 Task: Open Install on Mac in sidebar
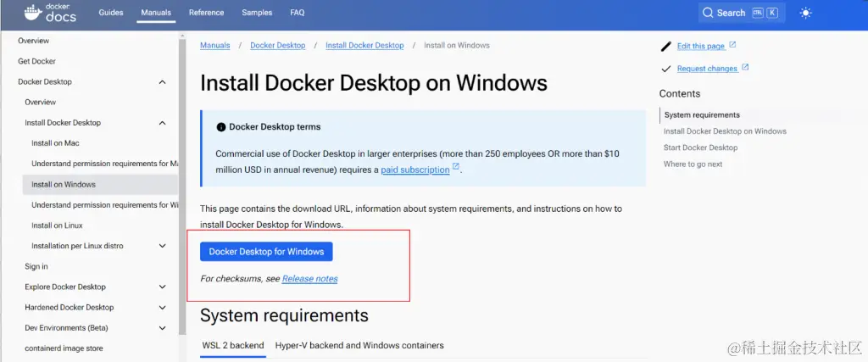pyautogui.click(x=55, y=143)
